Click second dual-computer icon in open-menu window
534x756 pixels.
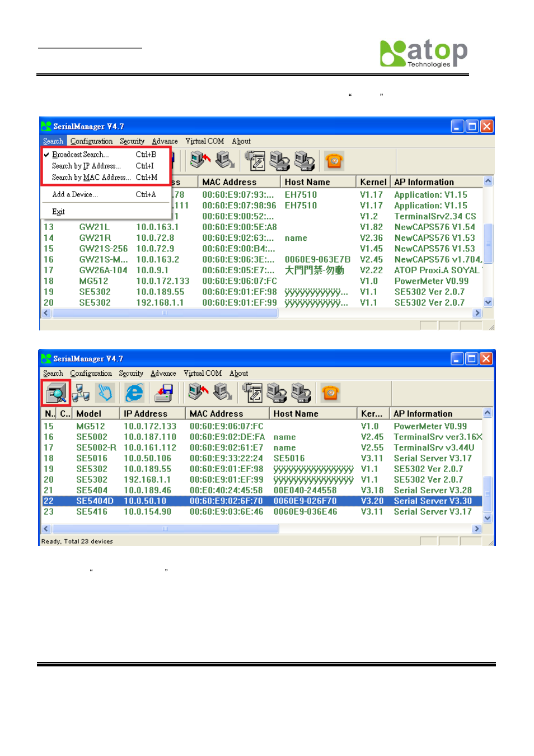tap(304, 161)
